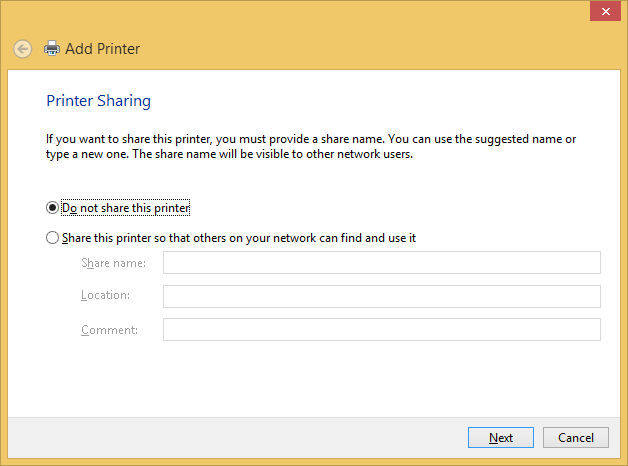Click the back arrow icon
This screenshot has width=628, height=466.
(x=22, y=48)
